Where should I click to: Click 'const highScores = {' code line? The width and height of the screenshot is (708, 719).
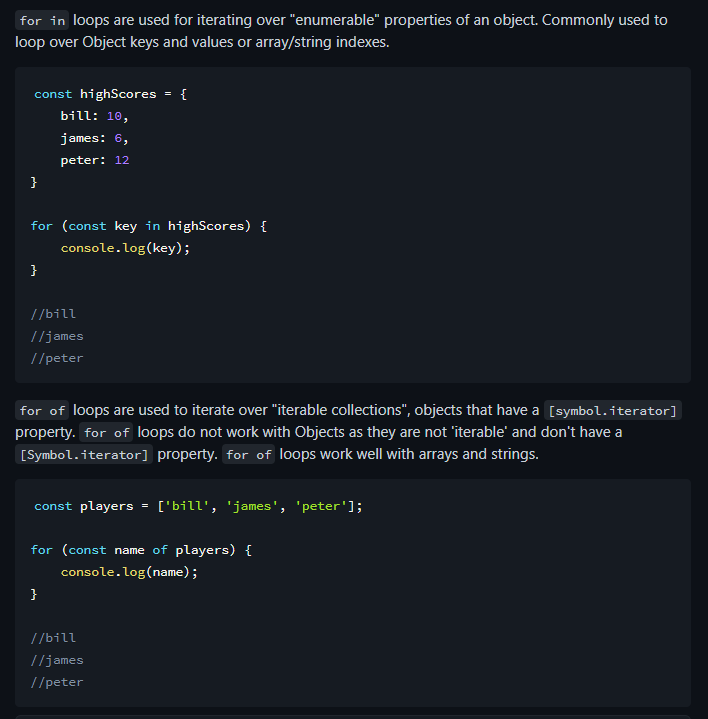pyautogui.click(x=111, y=94)
